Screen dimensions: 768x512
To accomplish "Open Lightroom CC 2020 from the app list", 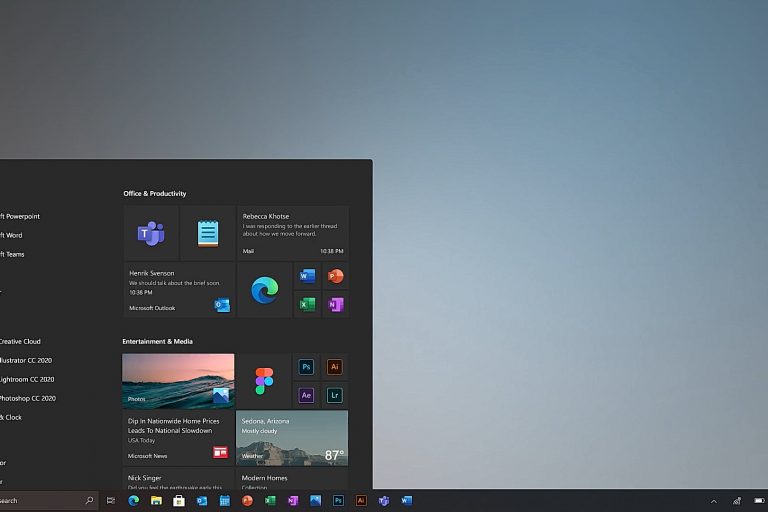I will pos(27,380).
